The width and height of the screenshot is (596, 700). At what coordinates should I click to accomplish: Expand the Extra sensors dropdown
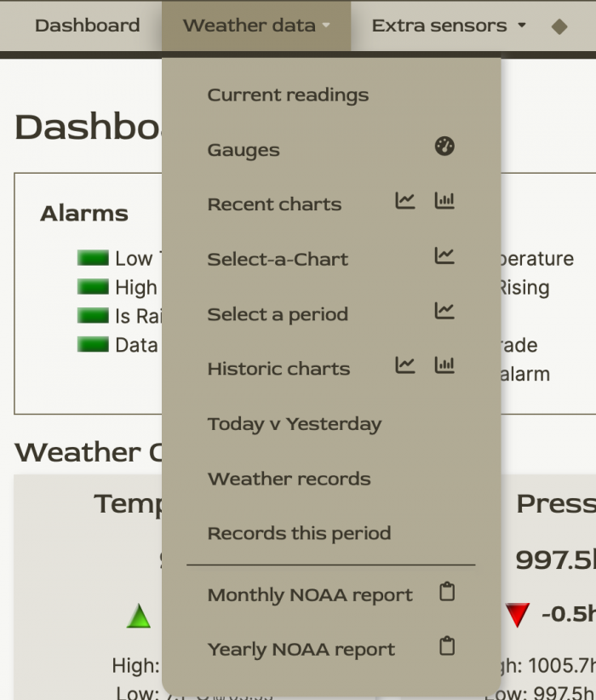[439, 26]
